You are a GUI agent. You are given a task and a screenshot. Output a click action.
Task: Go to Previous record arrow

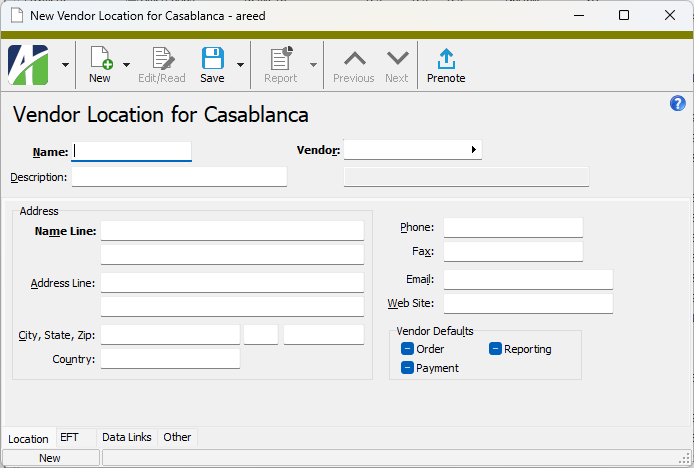click(x=353, y=59)
